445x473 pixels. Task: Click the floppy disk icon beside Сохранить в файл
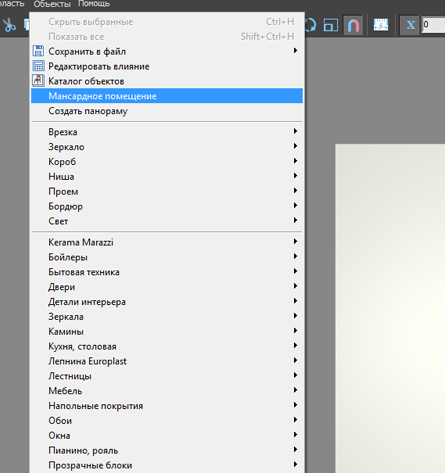[38, 51]
